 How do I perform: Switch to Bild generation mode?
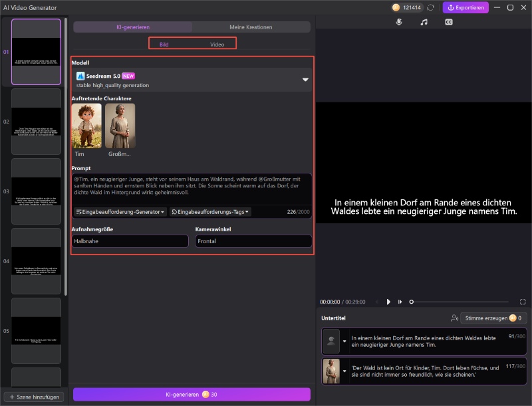(x=164, y=45)
